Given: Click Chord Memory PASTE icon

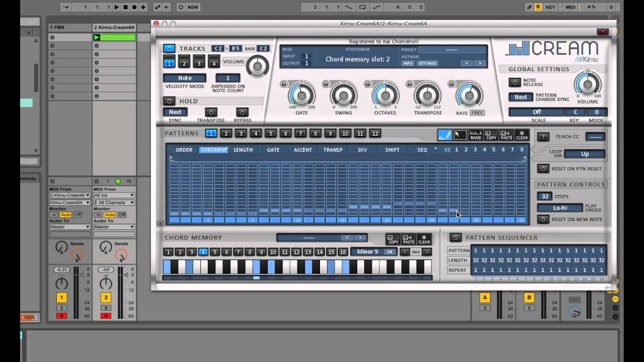Looking at the screenshot, I should coord(409,239).
